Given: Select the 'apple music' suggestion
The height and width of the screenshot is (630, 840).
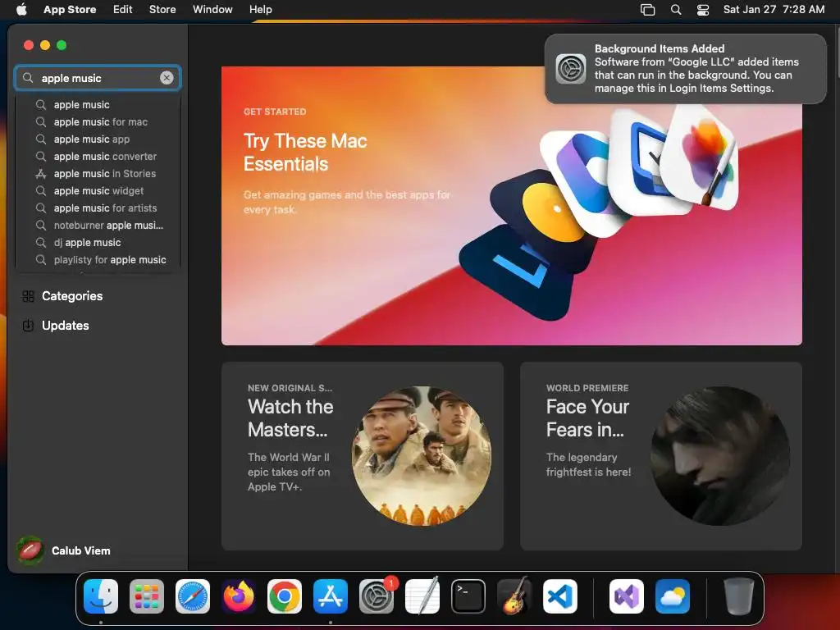Looking at the screenshot, I should pos(98,104).
